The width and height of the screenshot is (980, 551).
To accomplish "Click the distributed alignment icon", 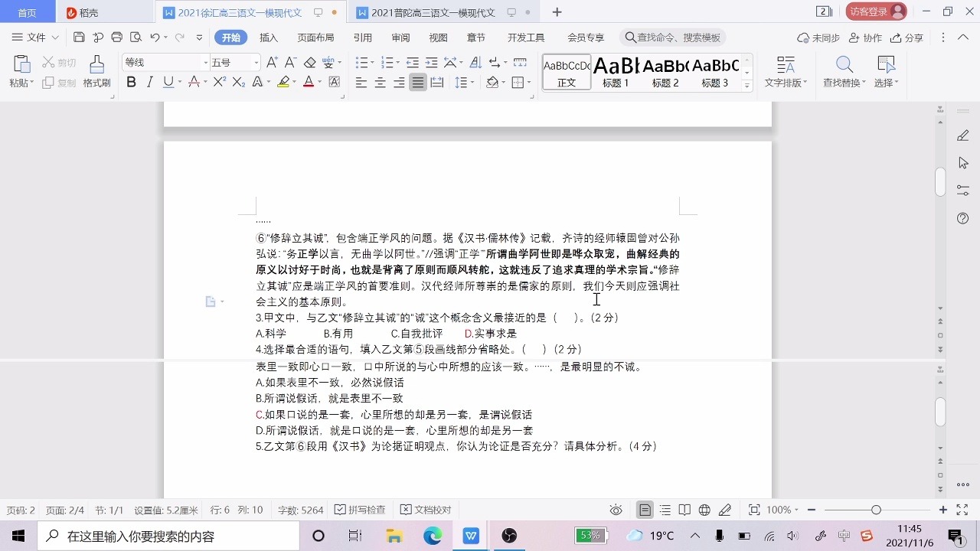I will [437, 82].
